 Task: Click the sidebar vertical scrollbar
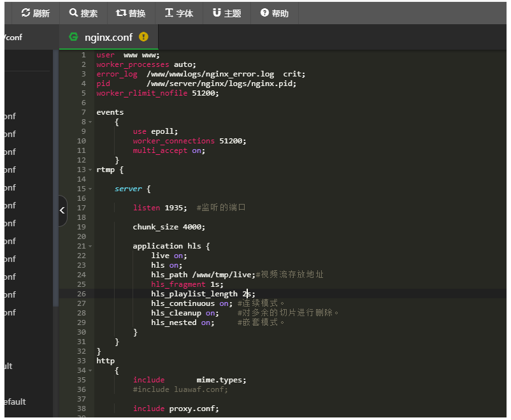tap(55, 178)
